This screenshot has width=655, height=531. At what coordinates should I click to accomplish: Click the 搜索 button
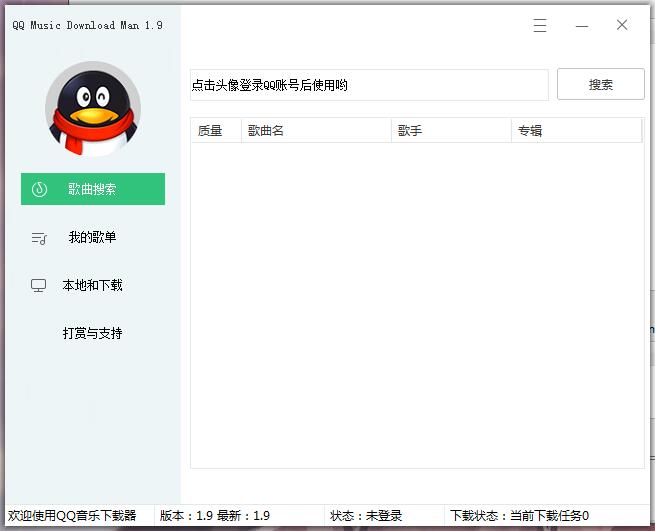point(601,84)
